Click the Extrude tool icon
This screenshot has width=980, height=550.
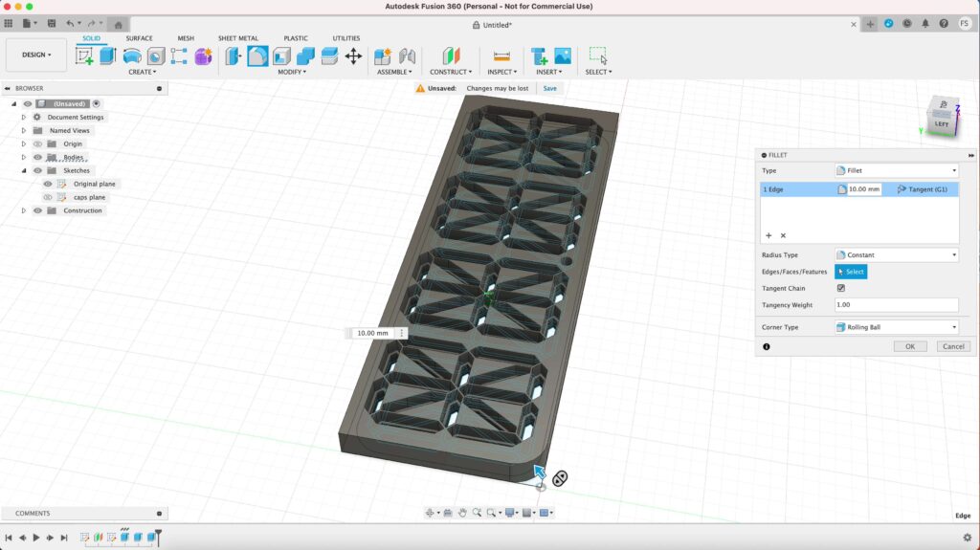click(107, 56)
